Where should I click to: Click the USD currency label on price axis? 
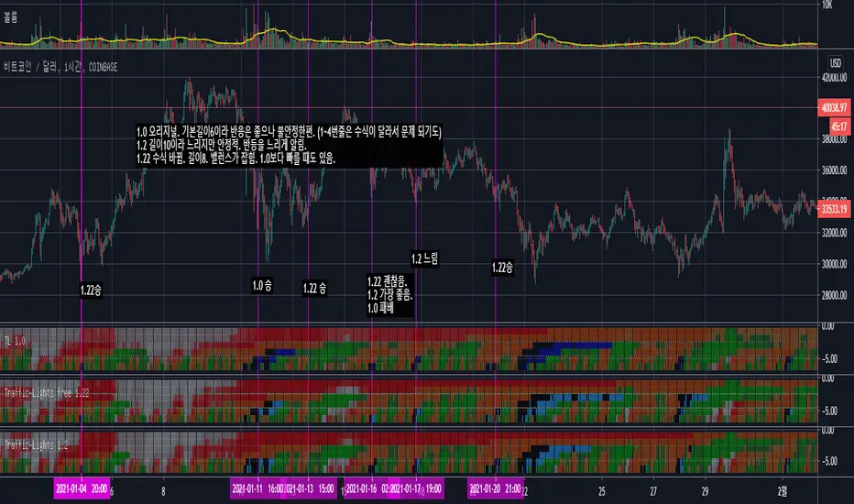[836, 63]
